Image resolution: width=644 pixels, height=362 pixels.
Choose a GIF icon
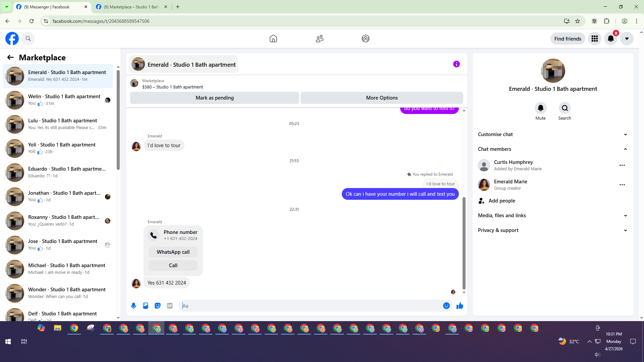[170, 306]
